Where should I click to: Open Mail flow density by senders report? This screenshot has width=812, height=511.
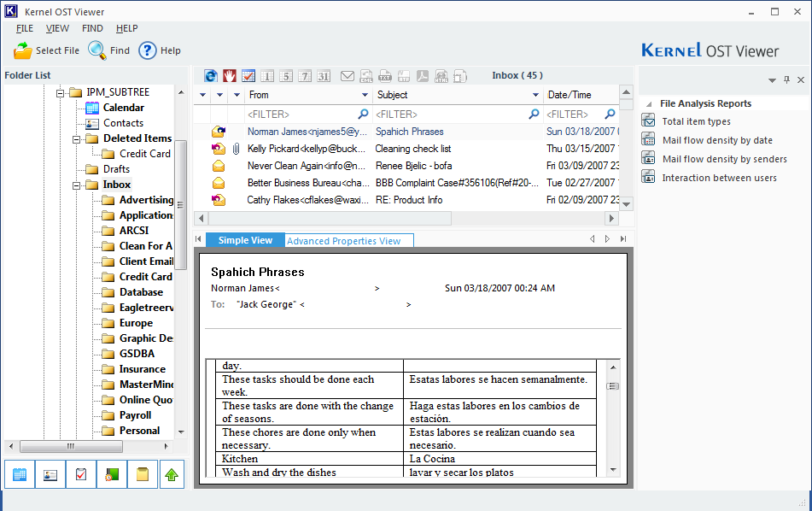[x=725, y=159]
